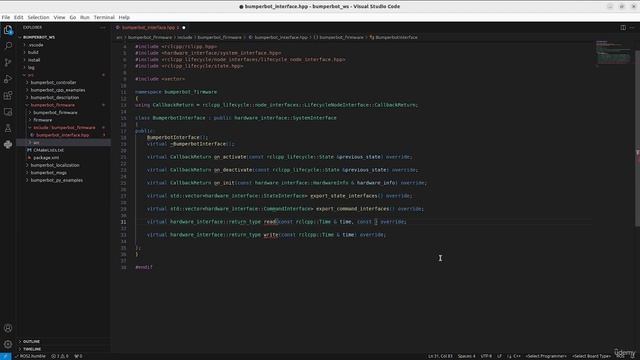Open the Help menu

[x=124, y=17]
